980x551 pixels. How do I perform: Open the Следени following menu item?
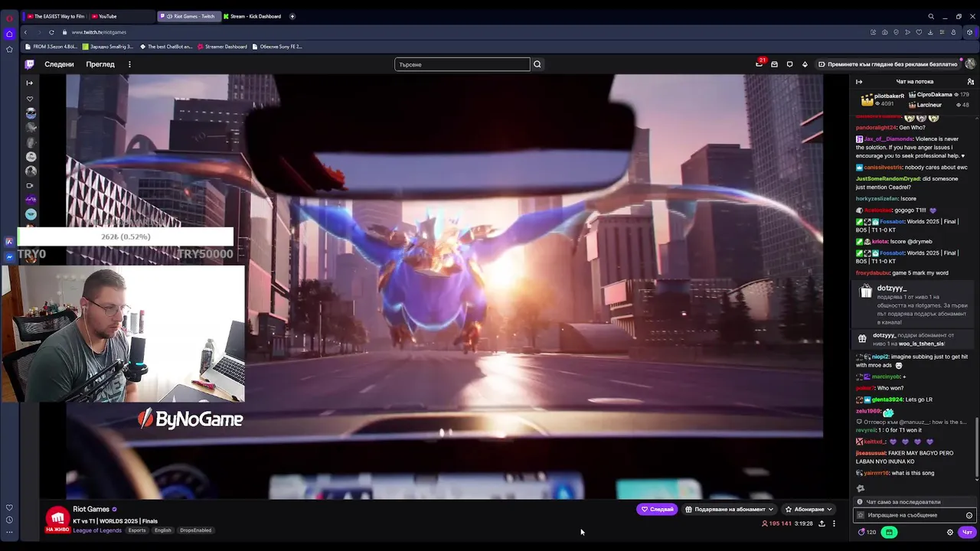coord(59,64)
